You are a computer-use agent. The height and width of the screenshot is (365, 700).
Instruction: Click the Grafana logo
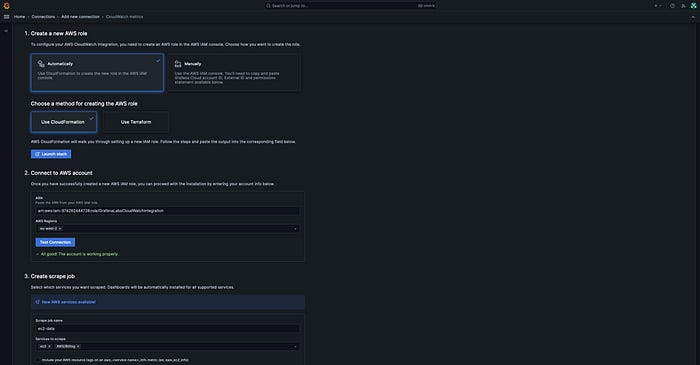click(6, 6)
